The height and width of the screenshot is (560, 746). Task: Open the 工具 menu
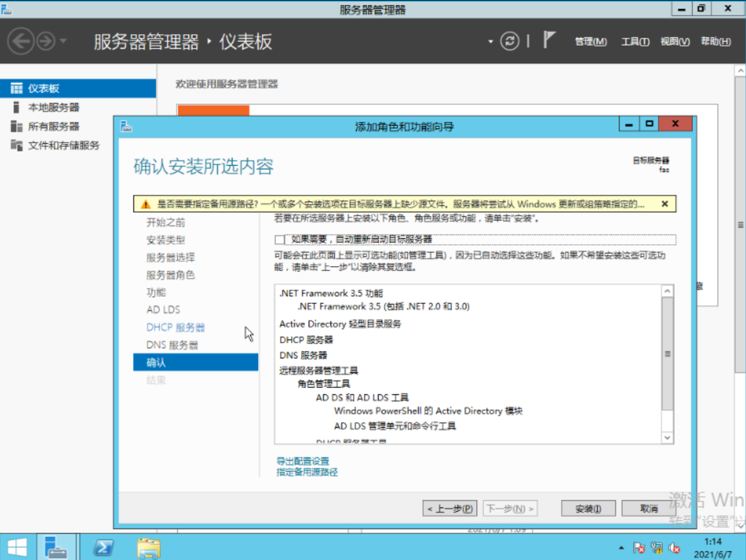click(x=635, y=41)
